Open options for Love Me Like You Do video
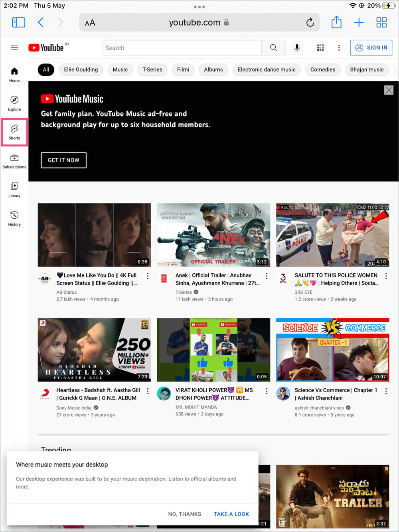The image size is (399, 532). click(x=148, y=276)
